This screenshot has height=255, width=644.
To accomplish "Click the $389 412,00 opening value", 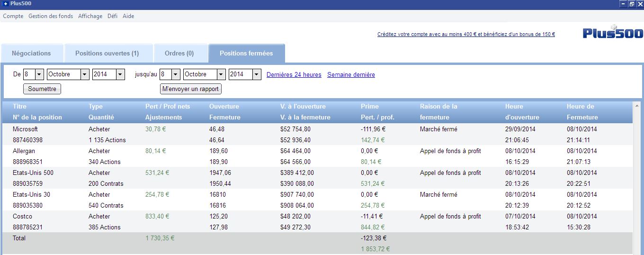I will 297,173.
